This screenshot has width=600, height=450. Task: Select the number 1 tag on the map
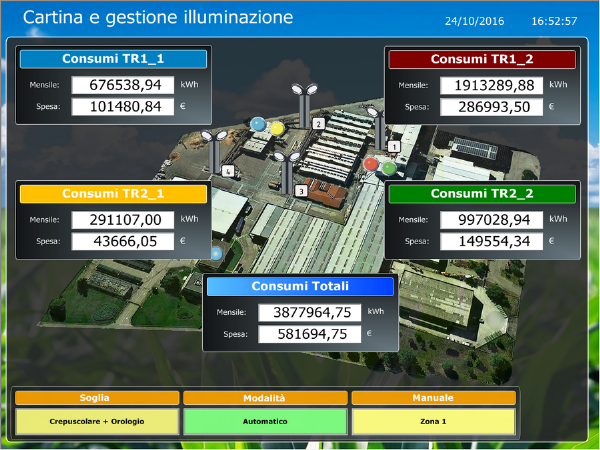click(394, 147)
